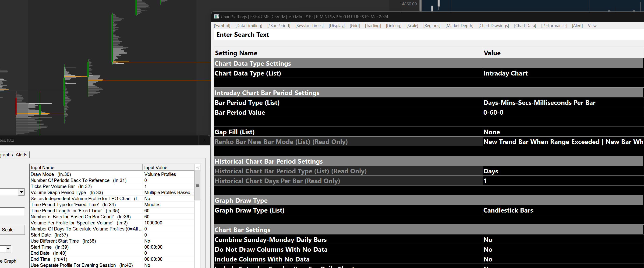
Task: Open the small dropdown above the Graph label
Action: (x=8, y=249)
